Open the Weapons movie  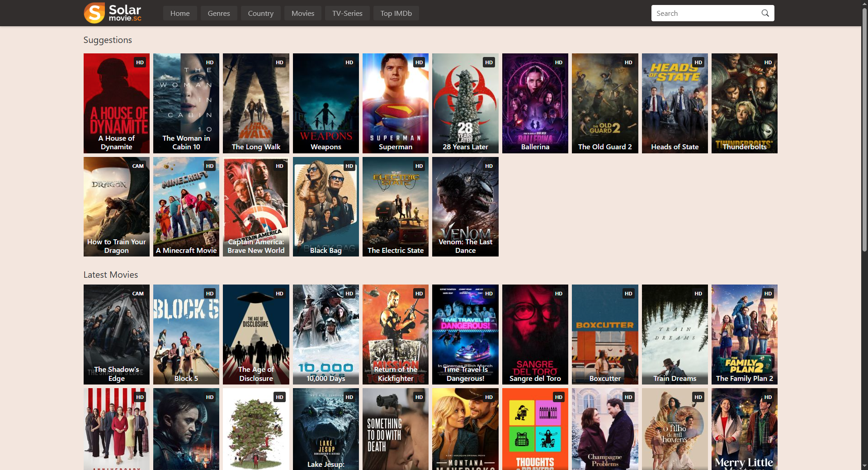point(325,103)
